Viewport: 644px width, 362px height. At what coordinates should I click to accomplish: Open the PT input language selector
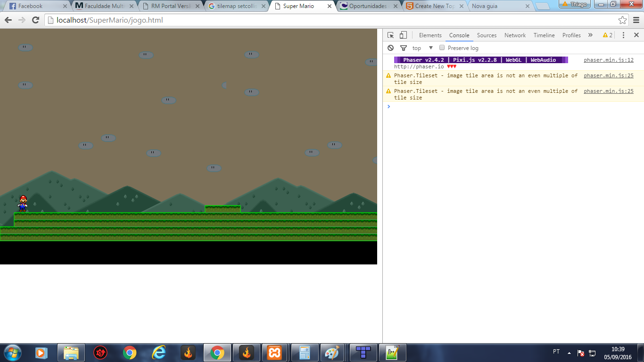(556, 352)
